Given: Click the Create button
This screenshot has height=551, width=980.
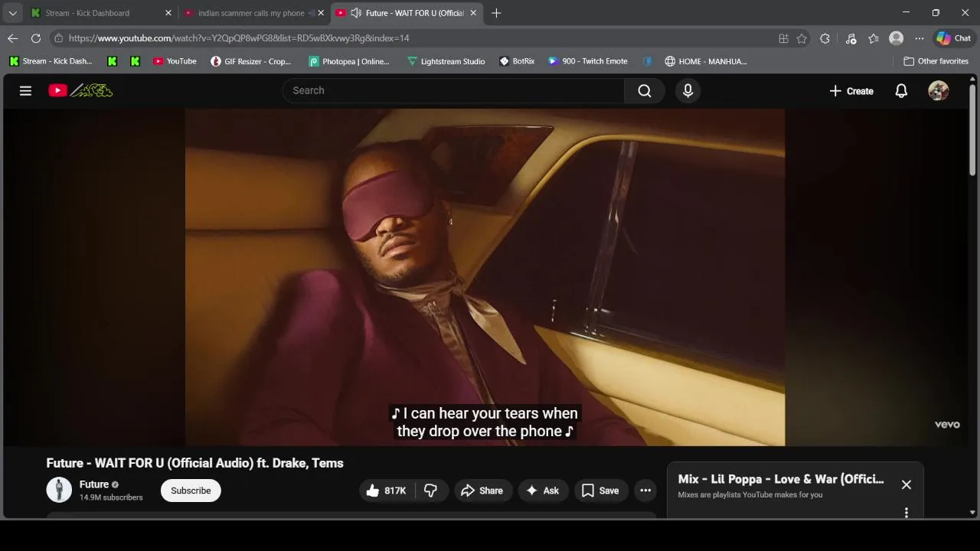Looking at the screenshot, I should point(851,90).
